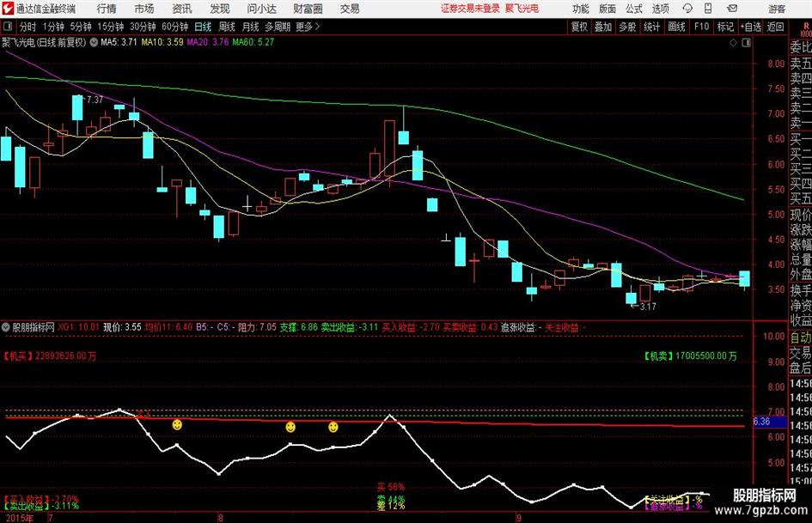Click the 阻力: 7.05 label
The width and height of the screenshot is (812, 523).
coord(257,327)
